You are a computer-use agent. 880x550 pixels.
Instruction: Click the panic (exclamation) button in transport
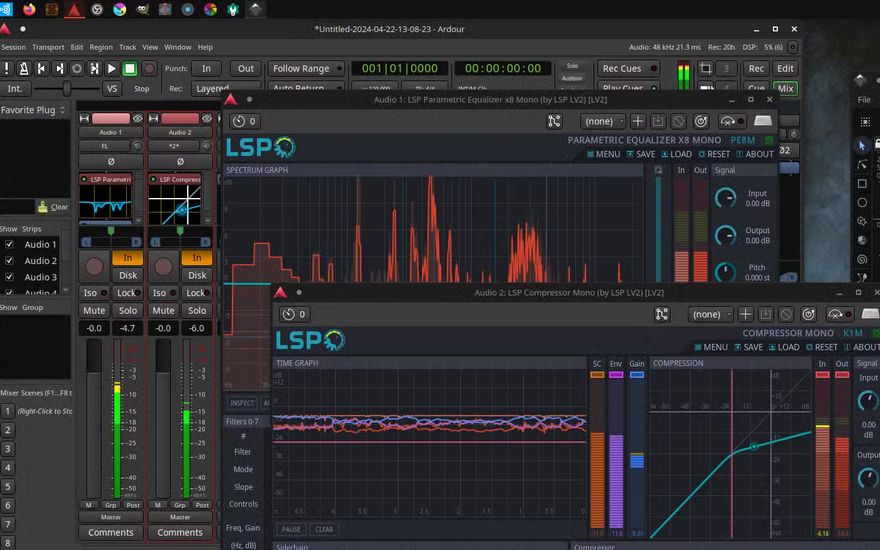click(7, 68)
